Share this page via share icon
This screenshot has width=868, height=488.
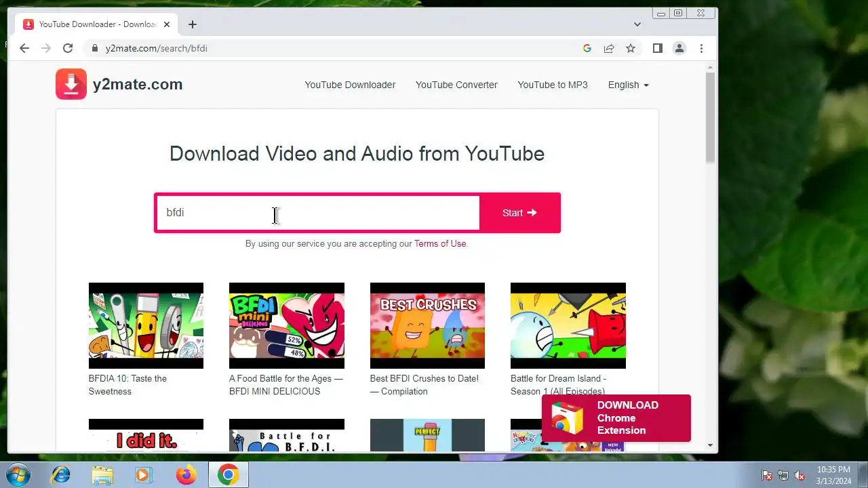tap(609, 48)
